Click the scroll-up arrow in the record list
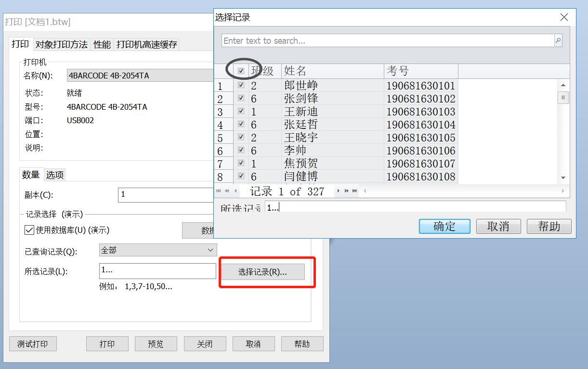This screenshot has width=588, height=369. point(563,85)
